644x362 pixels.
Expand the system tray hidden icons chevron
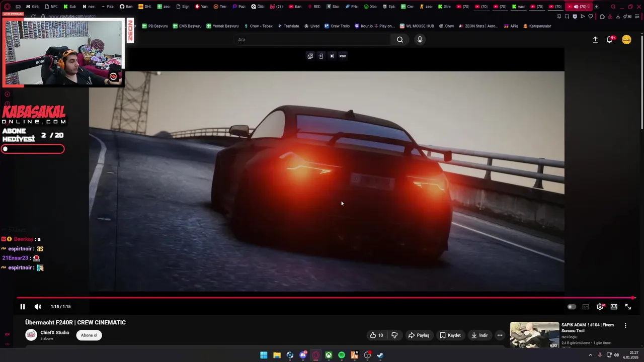point(591,355)
